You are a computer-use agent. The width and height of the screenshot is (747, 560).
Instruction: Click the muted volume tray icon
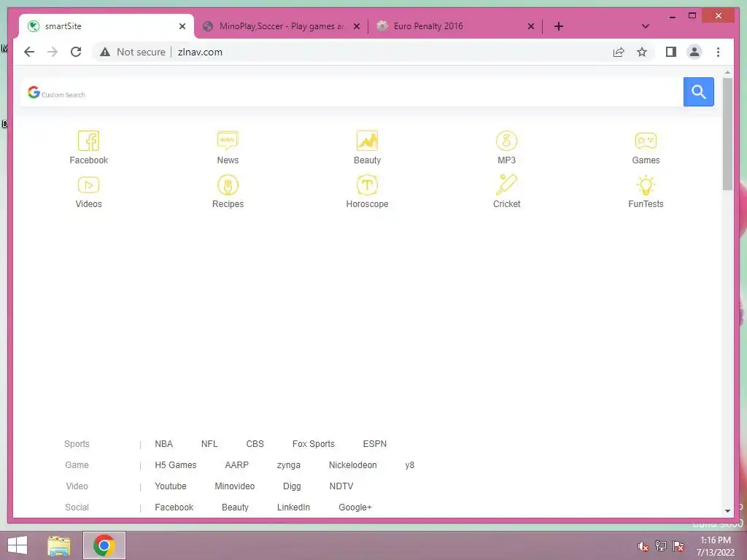(643, 546)
